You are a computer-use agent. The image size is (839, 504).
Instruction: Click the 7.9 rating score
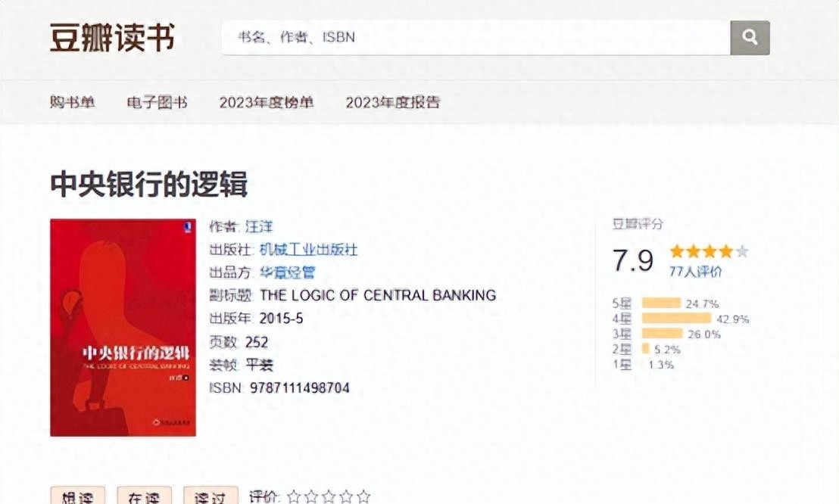pyautogui.click(x=633, y=260)
